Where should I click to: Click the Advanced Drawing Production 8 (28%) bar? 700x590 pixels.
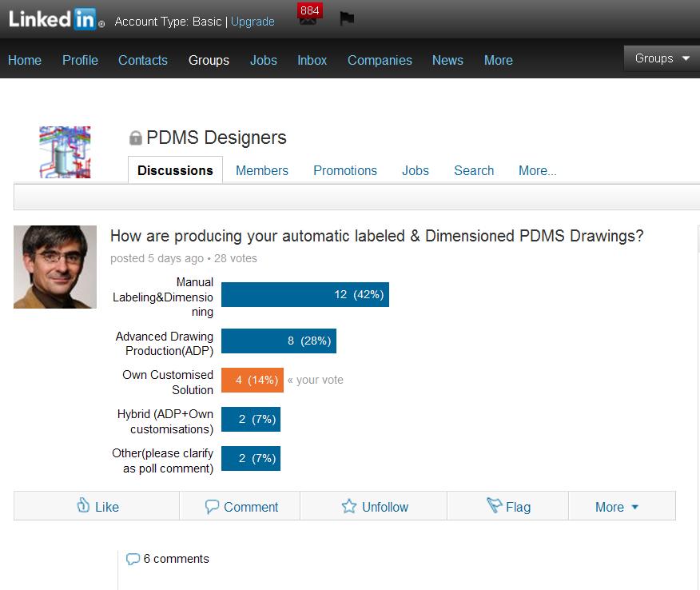pyautogui.click(x=279, y=341)
